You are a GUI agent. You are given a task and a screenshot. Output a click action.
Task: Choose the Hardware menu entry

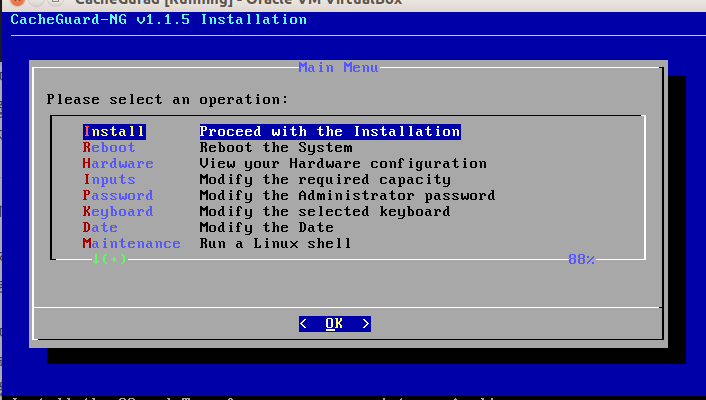tap(118, 164)
